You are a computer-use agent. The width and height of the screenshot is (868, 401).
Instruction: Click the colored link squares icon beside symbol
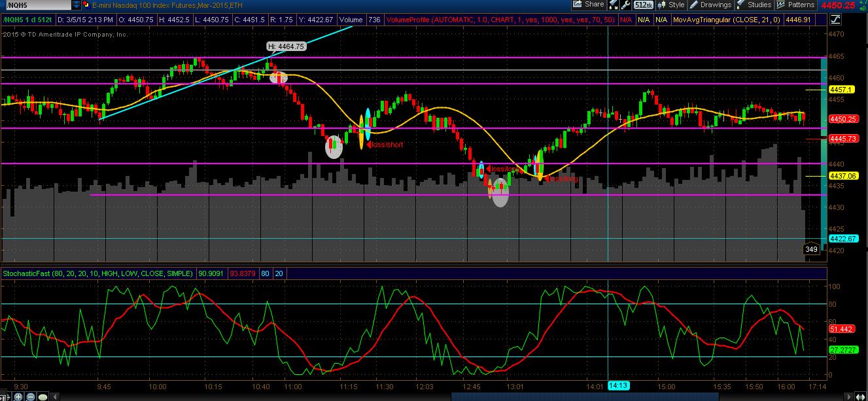click(86, 5)
